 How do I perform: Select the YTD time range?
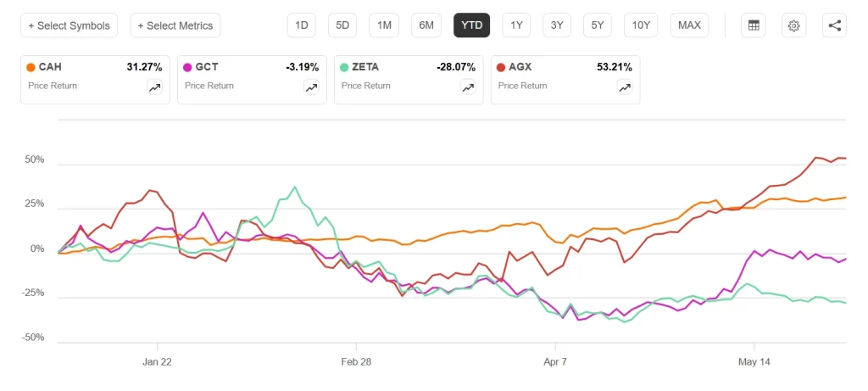471,25
